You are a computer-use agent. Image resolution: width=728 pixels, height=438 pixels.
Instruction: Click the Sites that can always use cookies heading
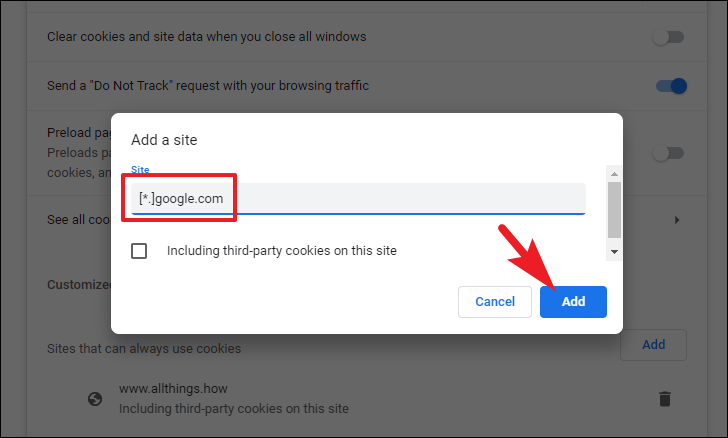(x=144, y=349)
